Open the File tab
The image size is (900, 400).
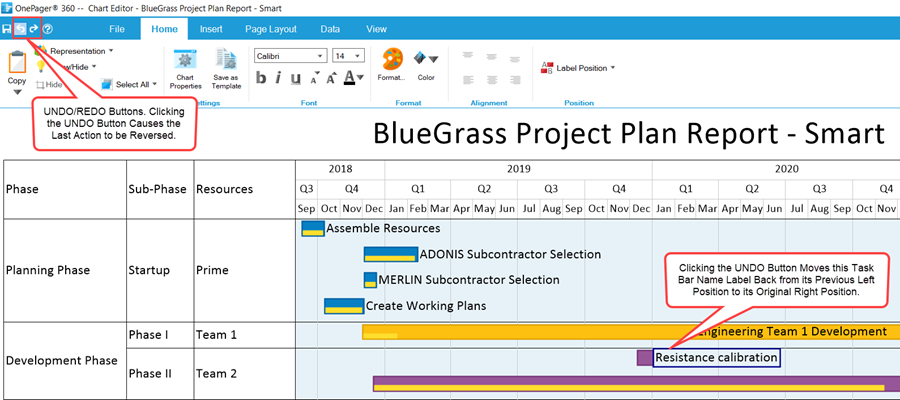pyautogui.click(x=117, y=29)
